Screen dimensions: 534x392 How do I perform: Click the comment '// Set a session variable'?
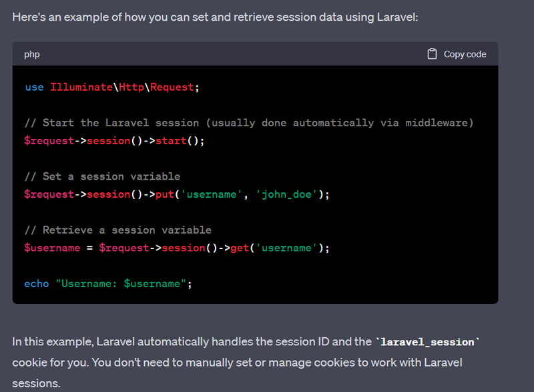(102, 176)
